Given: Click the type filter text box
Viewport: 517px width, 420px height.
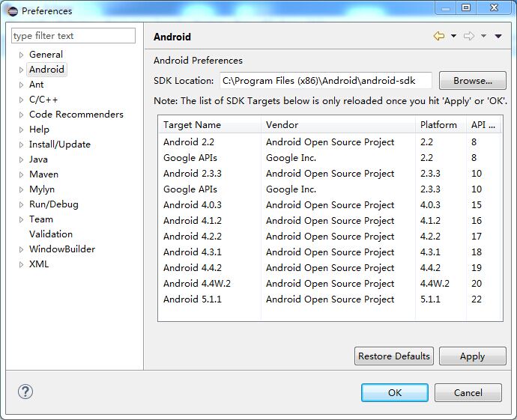Looking at the screenshot, I should 73,36.
